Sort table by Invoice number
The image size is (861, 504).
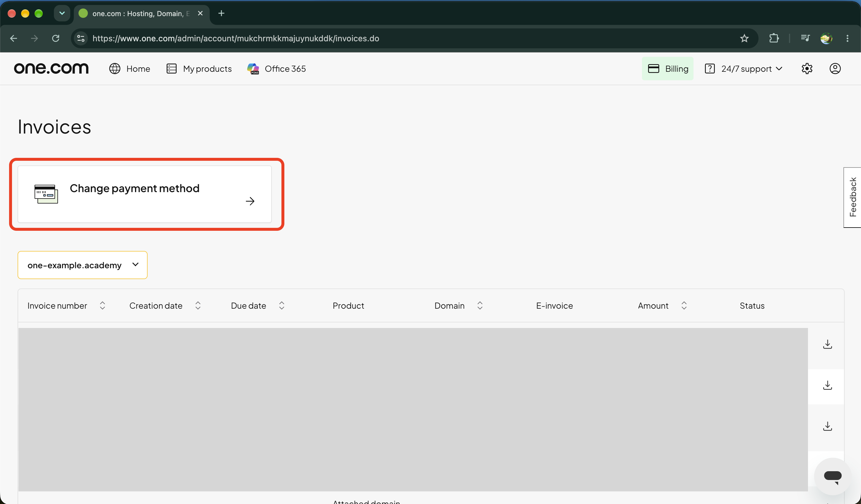click(102, 305)
